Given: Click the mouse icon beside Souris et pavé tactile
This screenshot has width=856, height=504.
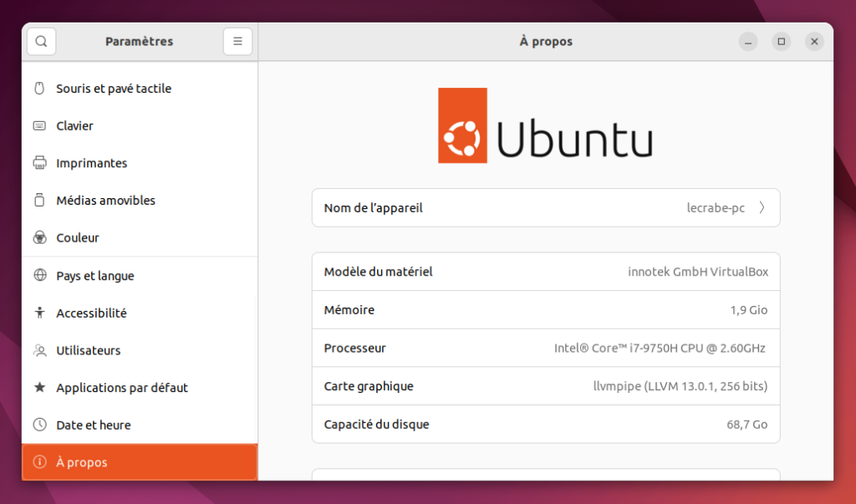Looking at the screenshot, I should tap(39, 89).
